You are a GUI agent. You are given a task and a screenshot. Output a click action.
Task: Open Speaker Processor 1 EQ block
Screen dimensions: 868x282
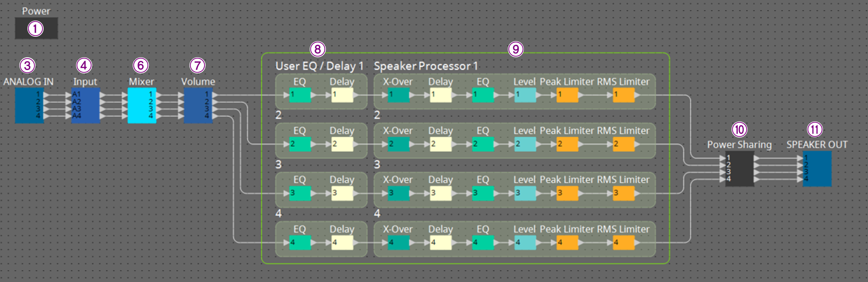click(x=483, y=95)
